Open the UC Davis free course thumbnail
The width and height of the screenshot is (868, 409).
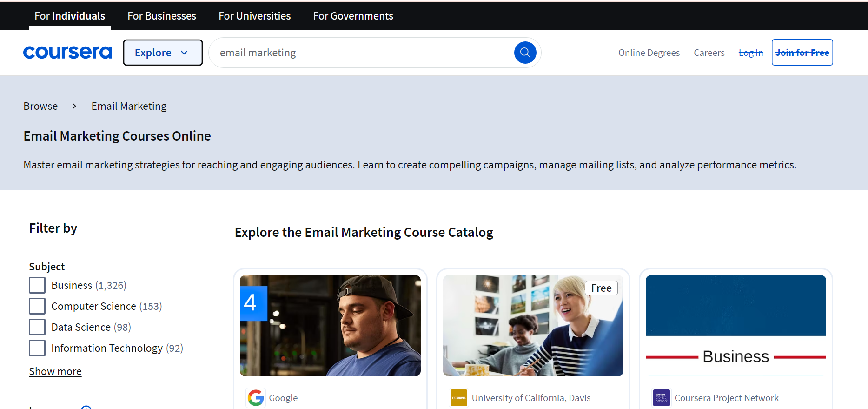pyautogui.click(x=533, y=326)
